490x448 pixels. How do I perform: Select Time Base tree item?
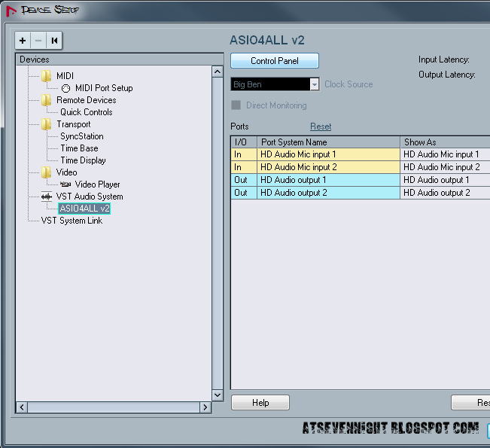click(x=79, y=148)
